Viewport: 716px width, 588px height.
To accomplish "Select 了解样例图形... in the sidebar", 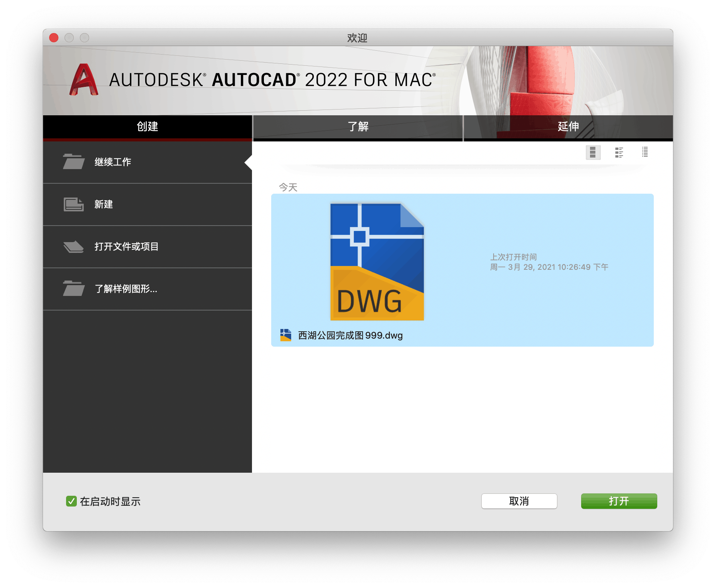I will pos(148,289).
